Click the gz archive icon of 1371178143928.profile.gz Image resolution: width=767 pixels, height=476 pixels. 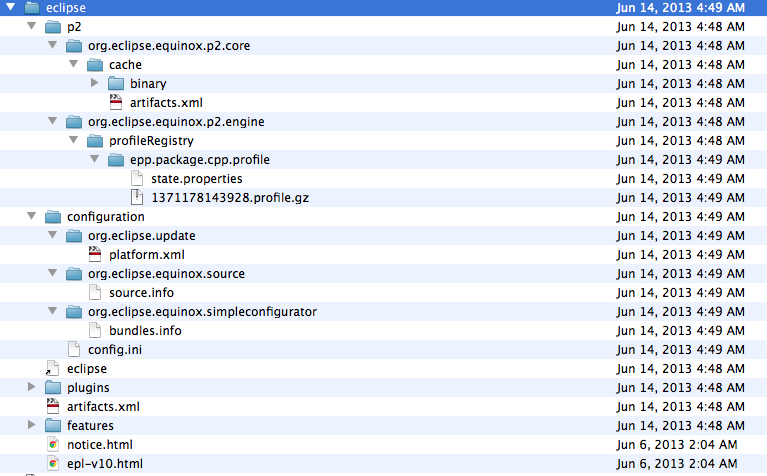pyautogui.click(x=137, y=197)
